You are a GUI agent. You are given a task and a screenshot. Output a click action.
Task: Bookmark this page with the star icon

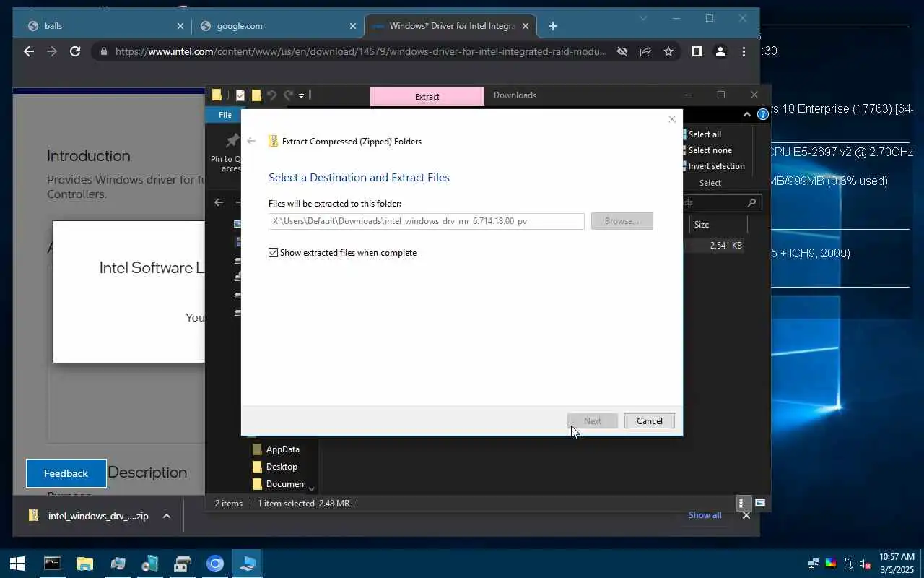(x=668, y=51)
